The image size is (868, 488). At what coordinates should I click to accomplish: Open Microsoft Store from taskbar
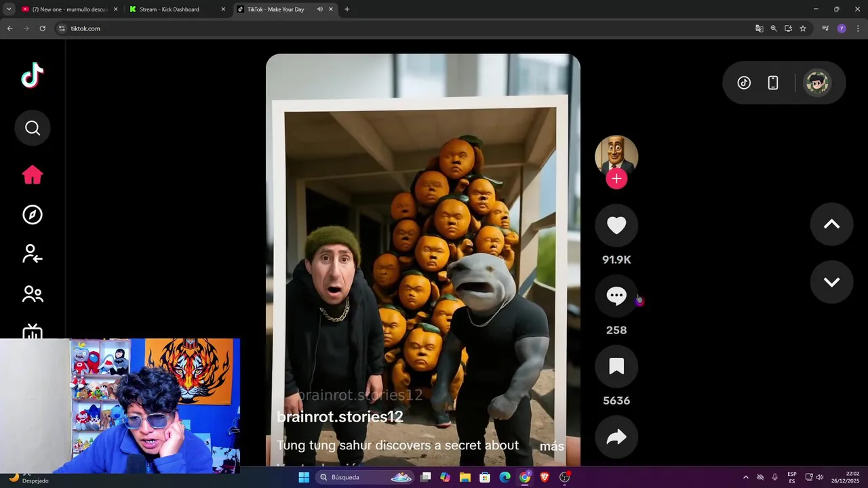click(x=485, y=477)
